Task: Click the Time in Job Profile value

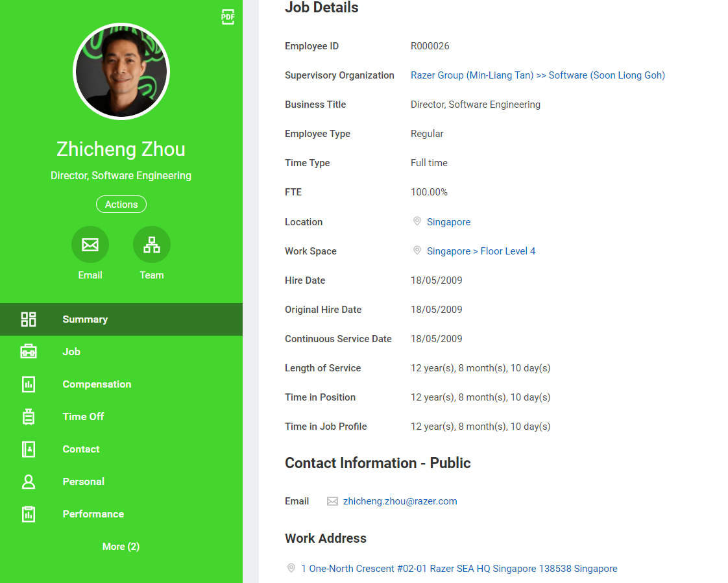Action: click(x=481, y=427)
